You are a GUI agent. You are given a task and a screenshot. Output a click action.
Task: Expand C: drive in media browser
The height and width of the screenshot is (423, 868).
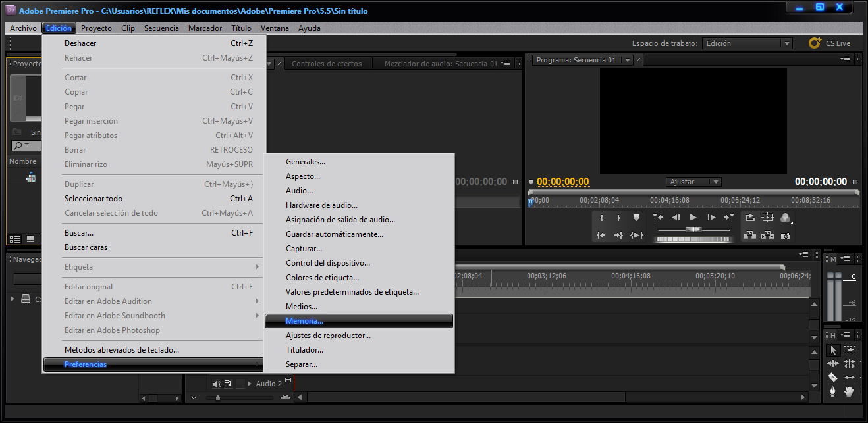[x=13, y=299]
